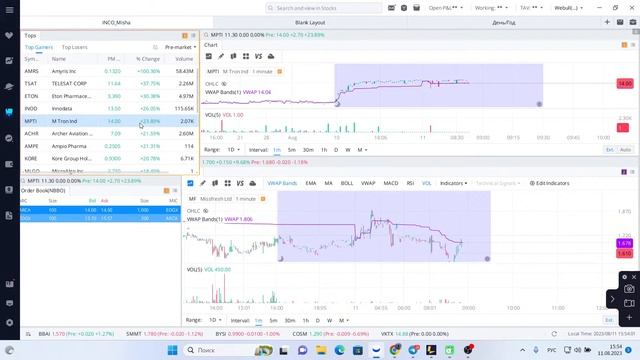Click the cloud icon on MF chart toolbar
Viewport: 640px width, 360px height.
253,183
